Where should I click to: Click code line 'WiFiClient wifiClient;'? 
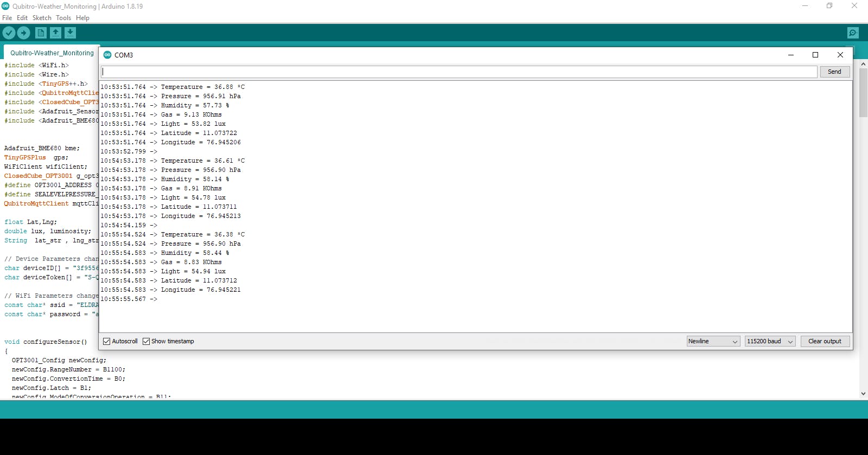point(46,166)
